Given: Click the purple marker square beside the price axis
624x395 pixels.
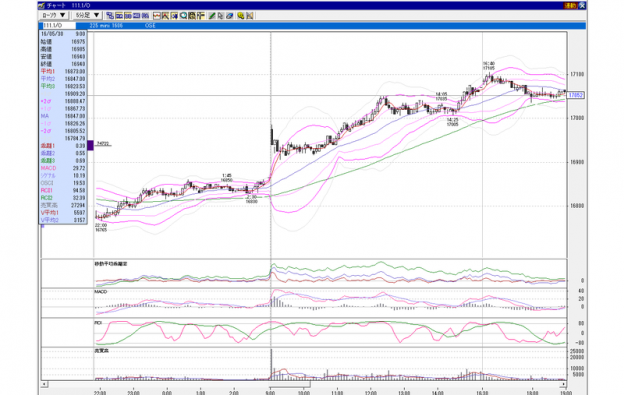Looking at the screenshot, I should 90,145.
